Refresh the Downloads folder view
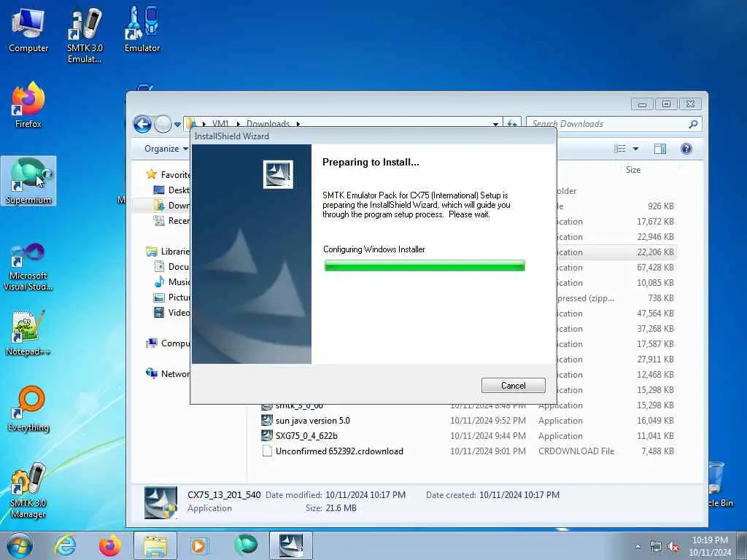The height and width of the screenshot is (560, 747). [x=512, y=124]
